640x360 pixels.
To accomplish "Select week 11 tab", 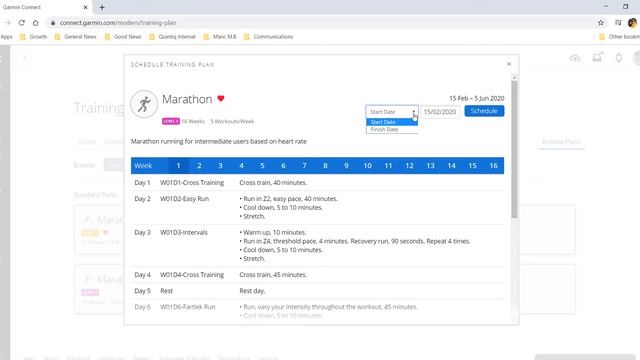I will pyautogui.click(x=389, y=166).
